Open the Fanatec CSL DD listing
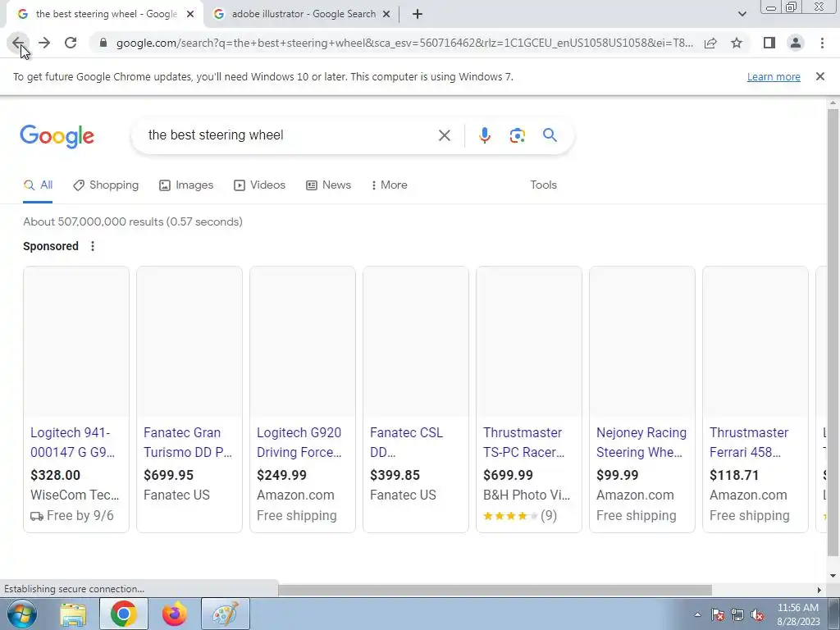The image size is (840, 630). (407, 442)
